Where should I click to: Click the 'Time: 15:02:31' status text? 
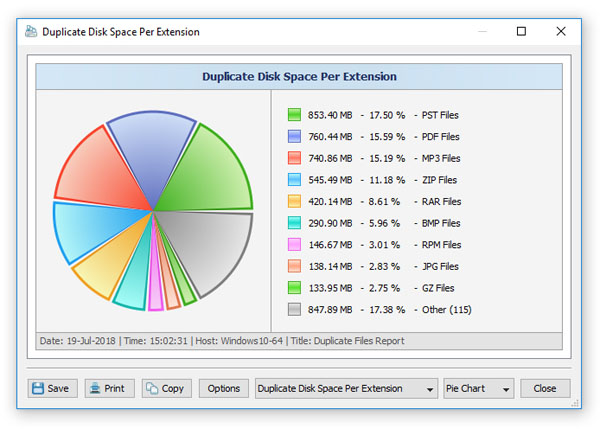click(156, 341)
